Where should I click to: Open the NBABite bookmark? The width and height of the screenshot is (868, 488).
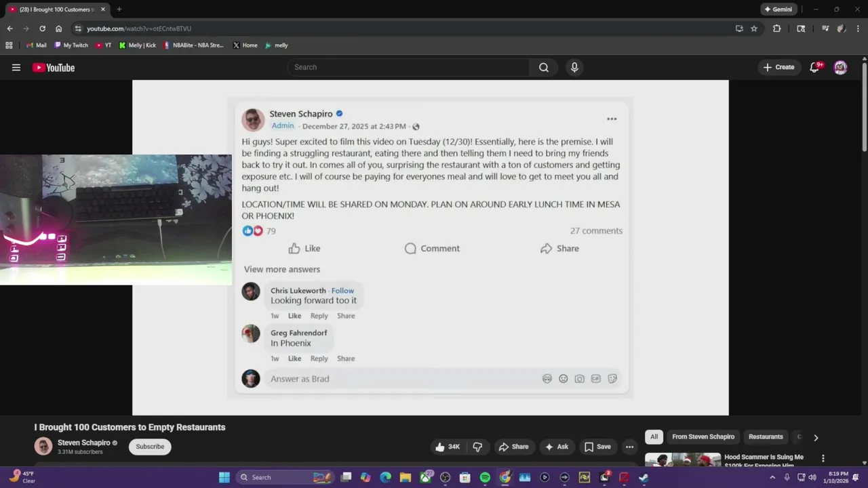(x=193, y=45)
